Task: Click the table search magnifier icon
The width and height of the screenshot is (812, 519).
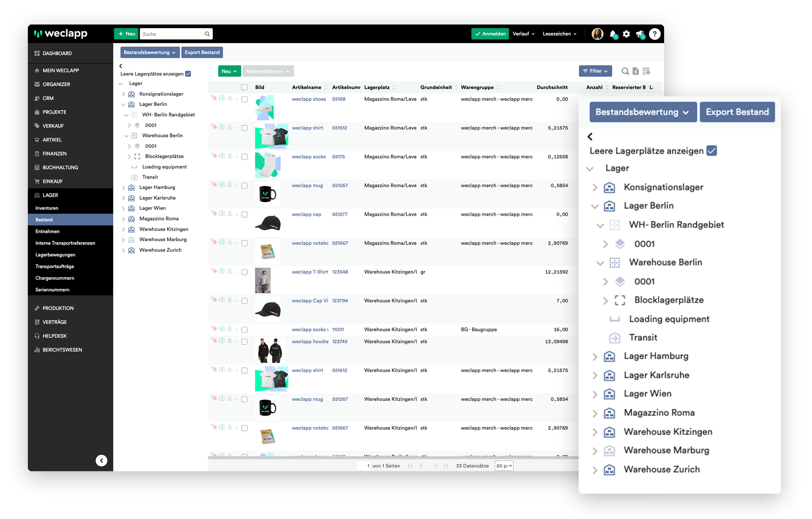Action: [625, 71]
